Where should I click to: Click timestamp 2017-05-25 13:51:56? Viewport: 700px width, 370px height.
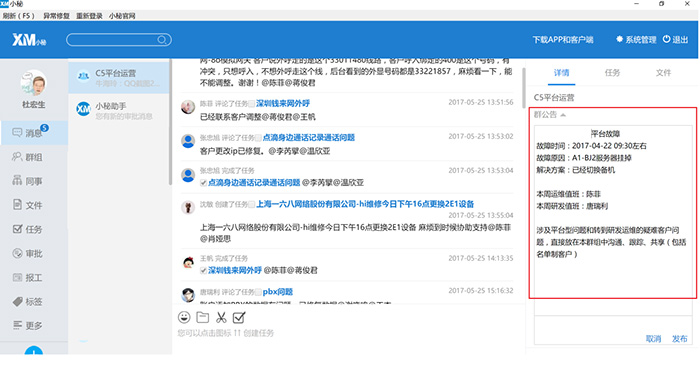pos(481,102)
